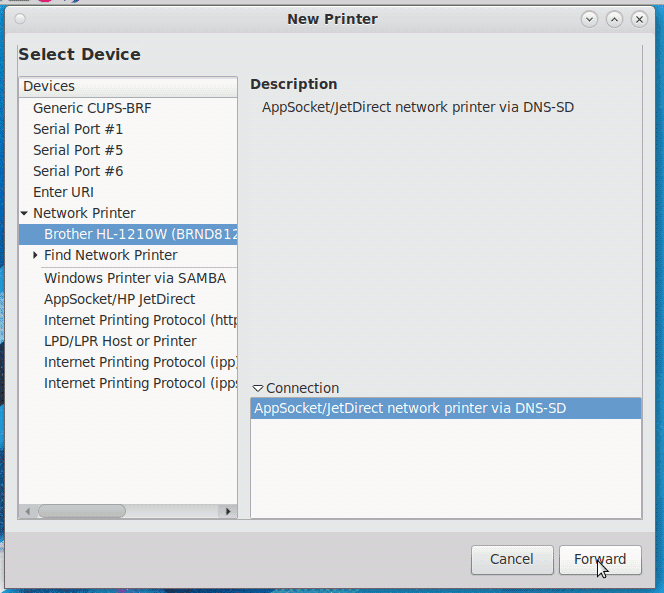664x593 pixels.
Task: Select Brother HL-1210W network printer
Action: (128, 234)
